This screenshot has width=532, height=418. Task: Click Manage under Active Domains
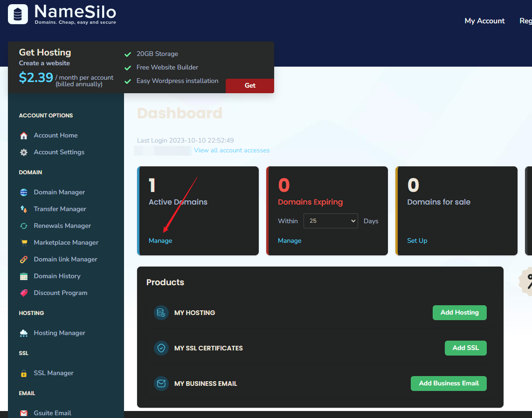160,240
